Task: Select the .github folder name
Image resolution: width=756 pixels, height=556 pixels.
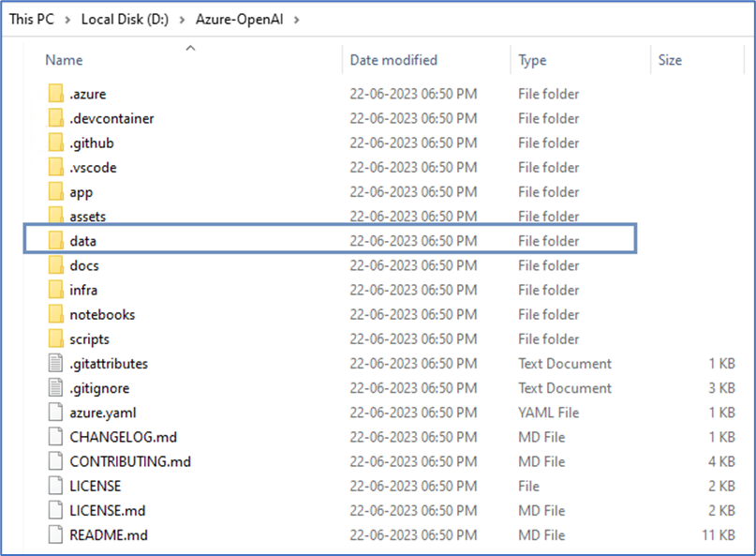Action: [92, 143]
